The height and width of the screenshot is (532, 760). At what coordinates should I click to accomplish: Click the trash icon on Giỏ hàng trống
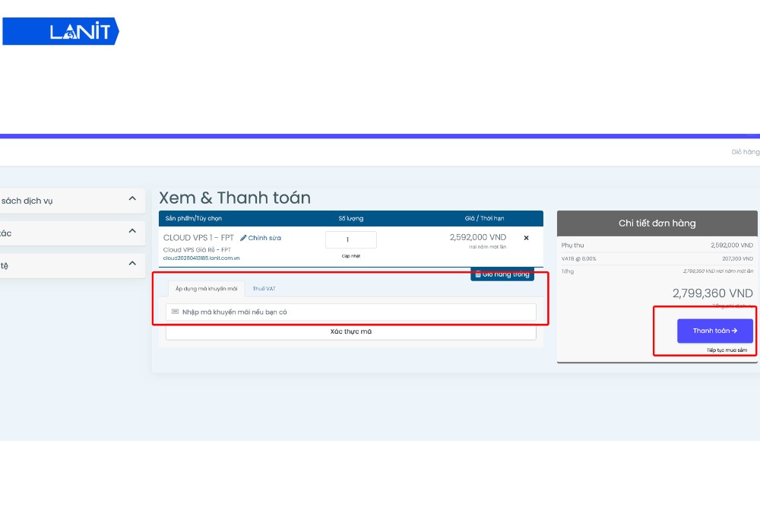(x=478, y=274)
